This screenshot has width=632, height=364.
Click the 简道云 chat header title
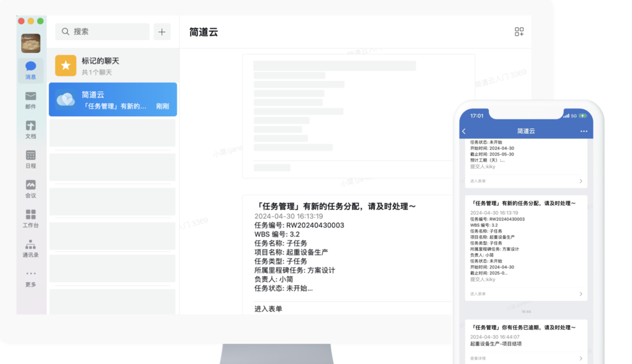[x=203, y=32]
